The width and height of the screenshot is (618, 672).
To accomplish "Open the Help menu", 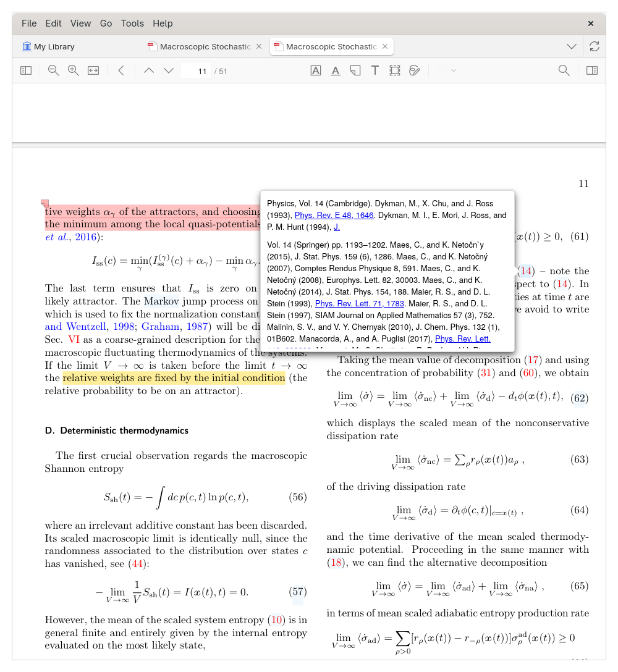I will click(x=163, y=23).
